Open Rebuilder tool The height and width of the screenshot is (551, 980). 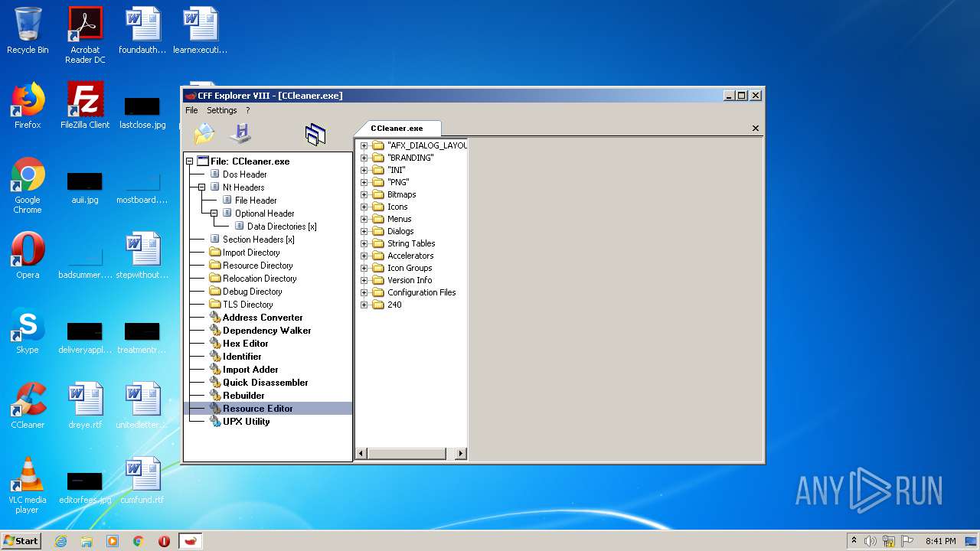[x=243, y=396]
